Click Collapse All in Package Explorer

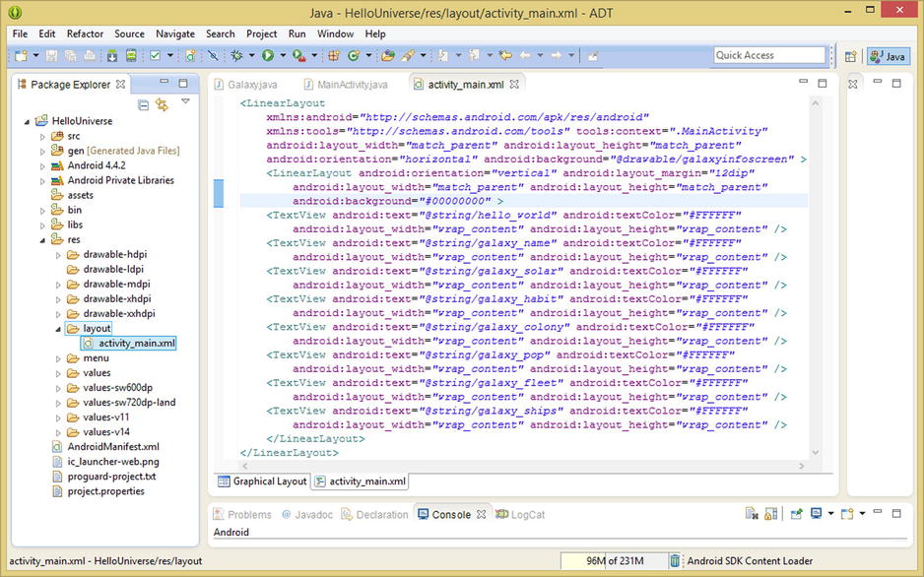click(144, 104)
